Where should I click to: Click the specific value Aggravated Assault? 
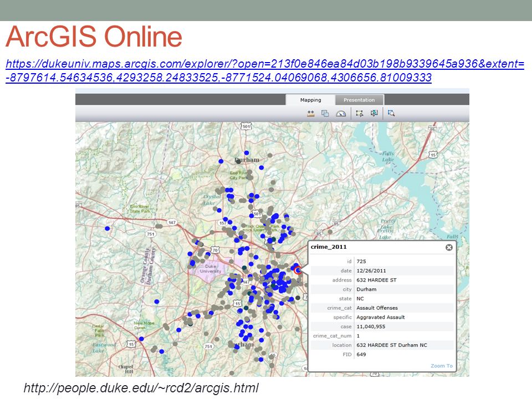point(380,317)
